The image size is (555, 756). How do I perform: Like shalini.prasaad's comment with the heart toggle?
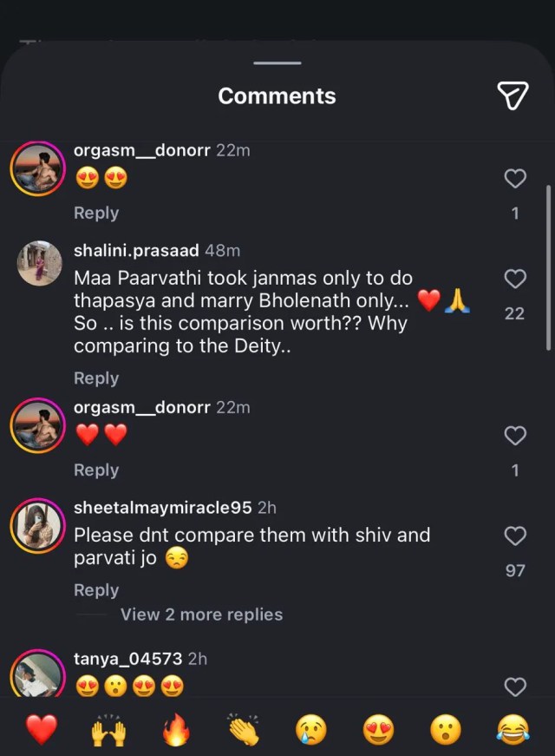pos(515,279)
